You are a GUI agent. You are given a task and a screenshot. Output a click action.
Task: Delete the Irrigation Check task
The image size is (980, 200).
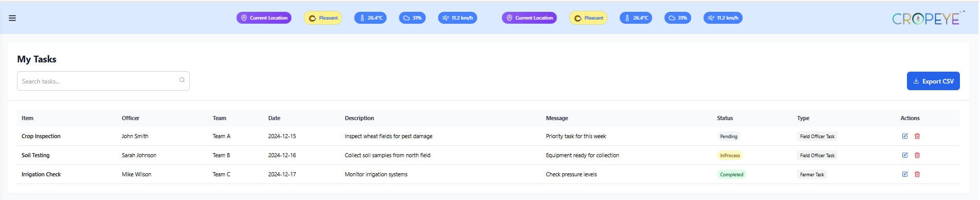click(917, 174)
